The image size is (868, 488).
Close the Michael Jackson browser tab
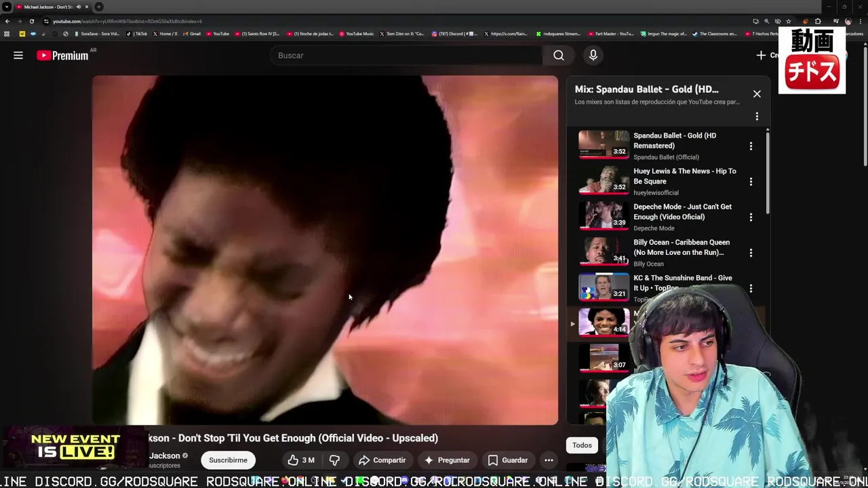point(86,7)
